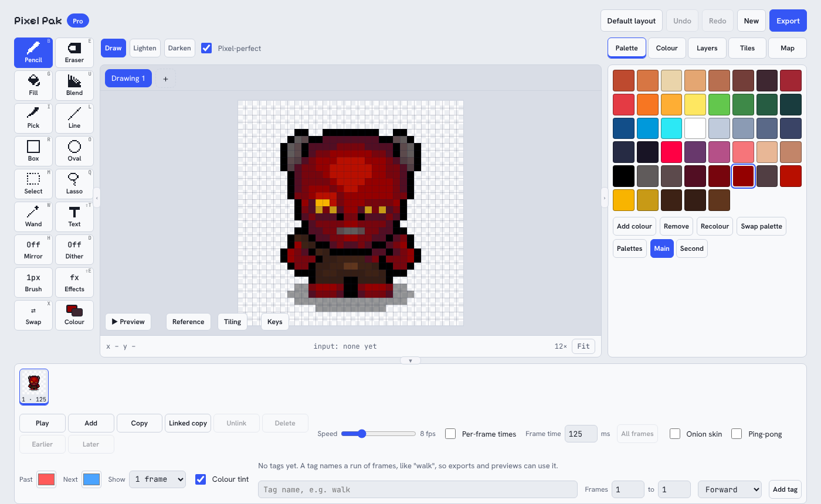The height and width of the screenshot is (504, 821).
Task: Adjust the Speed fps slider
Action: [378, 434]
